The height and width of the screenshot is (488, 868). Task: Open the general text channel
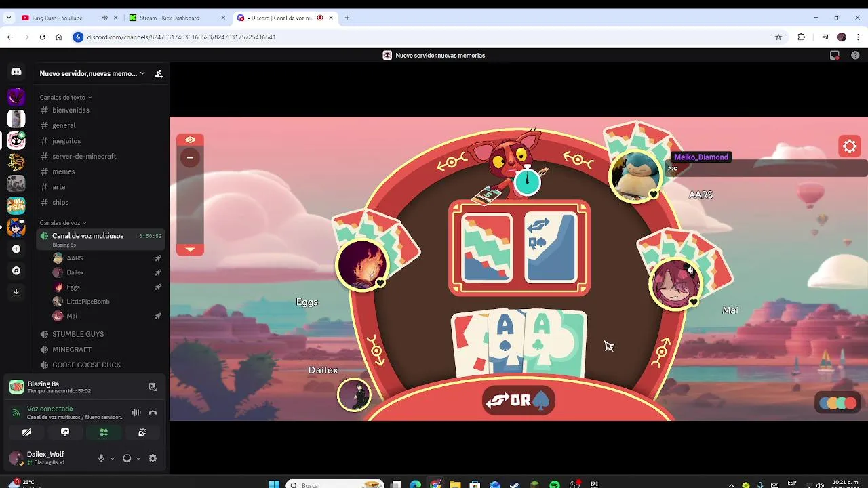(x=100, y=125)
